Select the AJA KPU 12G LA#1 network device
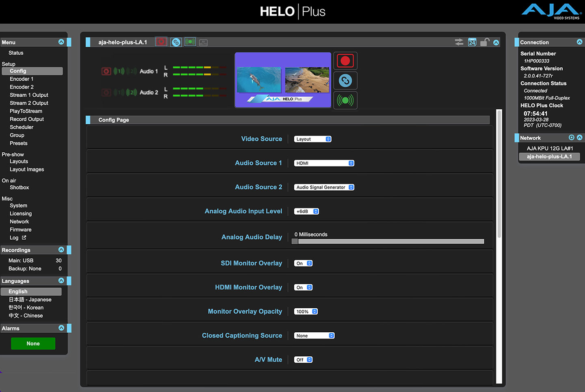Image resolution: width=585 pixels, height=392 pixels. 550,148
